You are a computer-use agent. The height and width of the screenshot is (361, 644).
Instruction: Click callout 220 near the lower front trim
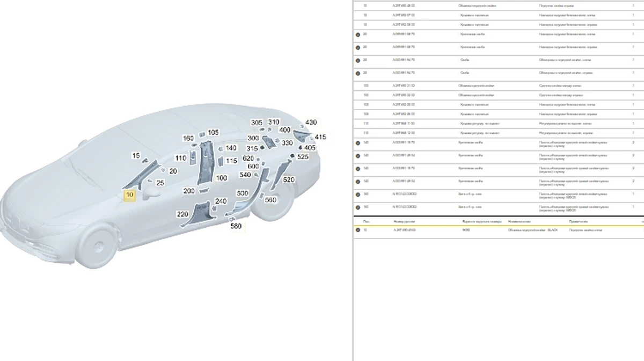[x=182, y=214]
